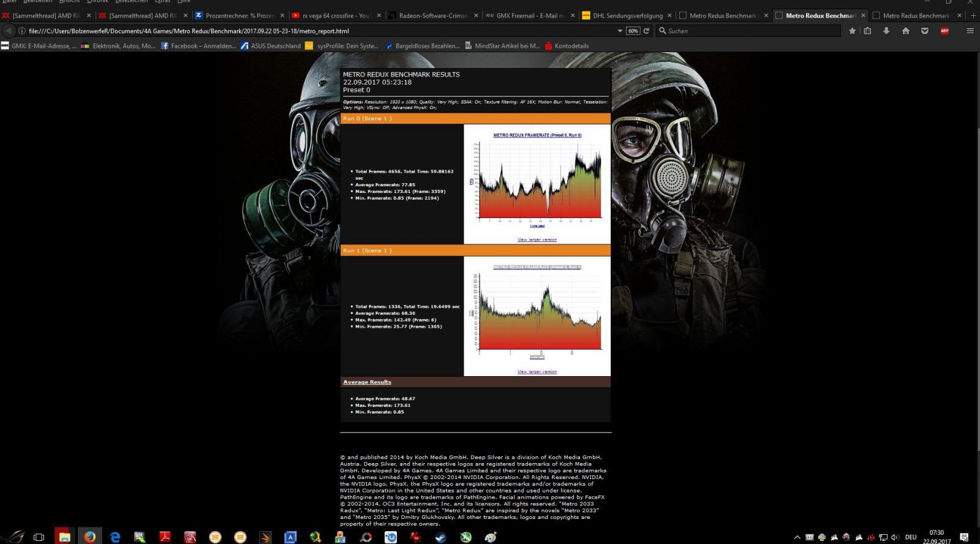
Task: Open the URL history dropdown arrow
Action: [620, 31]
